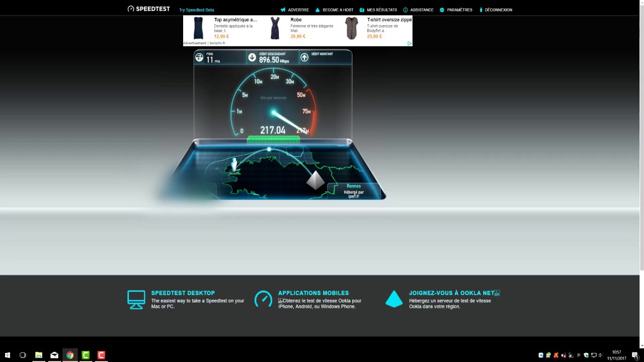The width and height of the screenshot is (644, 362).
Task: Click the Robe product thumbnail in ad
Action: [275, 28]
